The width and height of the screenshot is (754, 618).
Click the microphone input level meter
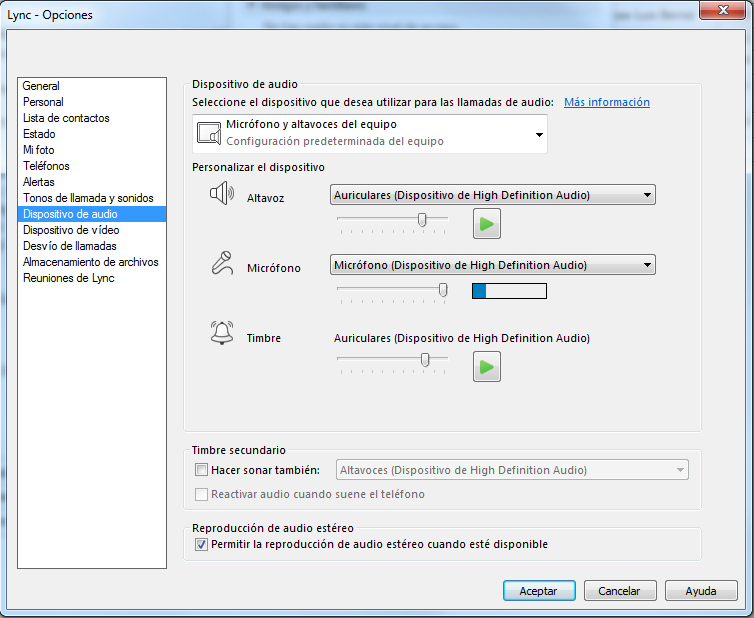coord(509,291)
